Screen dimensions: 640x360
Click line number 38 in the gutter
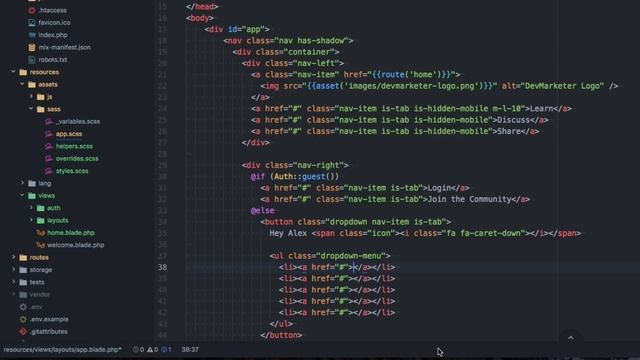coord(162,267)
